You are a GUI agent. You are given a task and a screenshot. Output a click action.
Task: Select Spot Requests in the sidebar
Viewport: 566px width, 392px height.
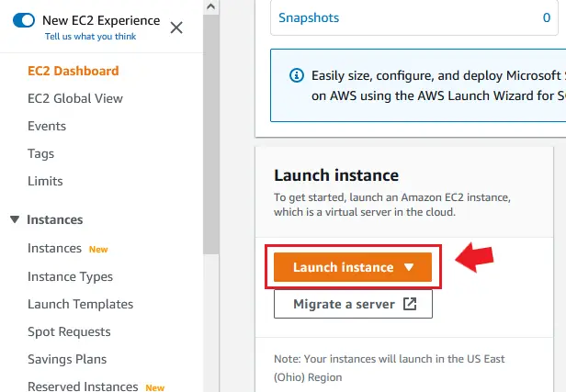69,331
